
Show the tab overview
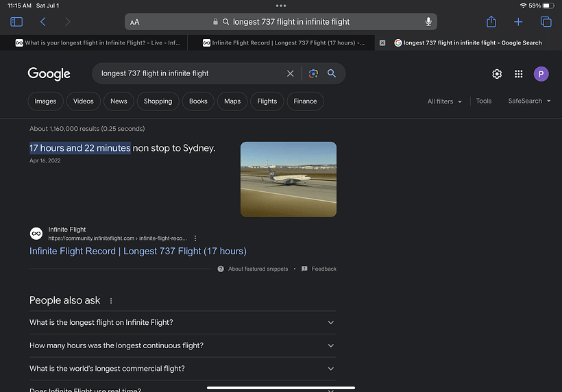tap(546, 22)
